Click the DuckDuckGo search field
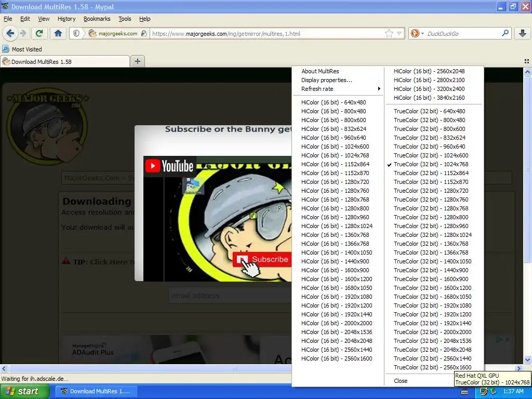Image resolution: width=532 pixels, height=399 pixels. click(x=463, y=33)
